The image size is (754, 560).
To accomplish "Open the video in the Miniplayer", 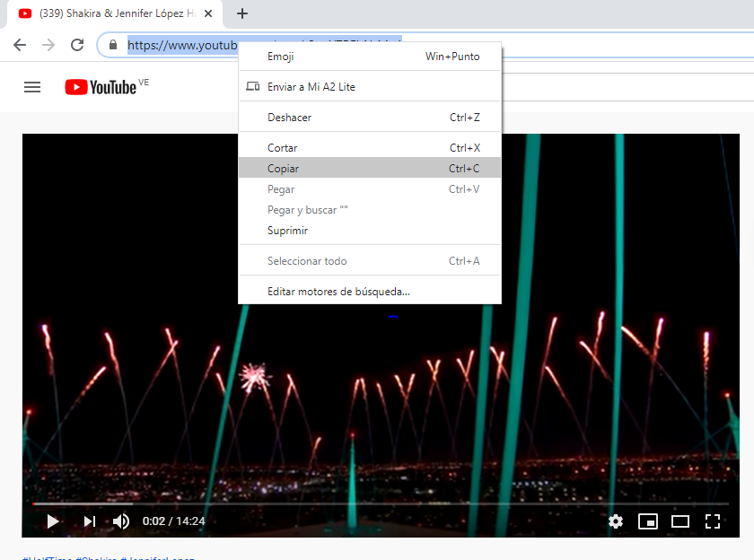I will (x=648, y=521).
